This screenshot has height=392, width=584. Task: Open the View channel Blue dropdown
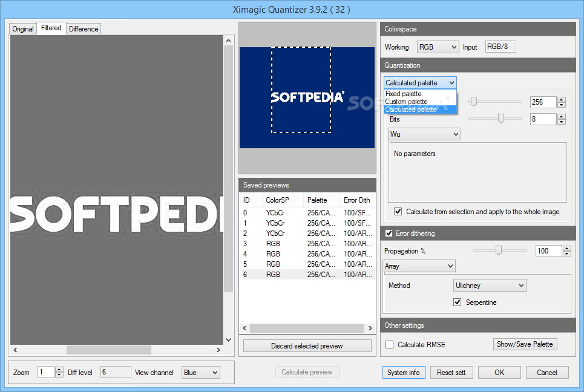click(201, 372)
